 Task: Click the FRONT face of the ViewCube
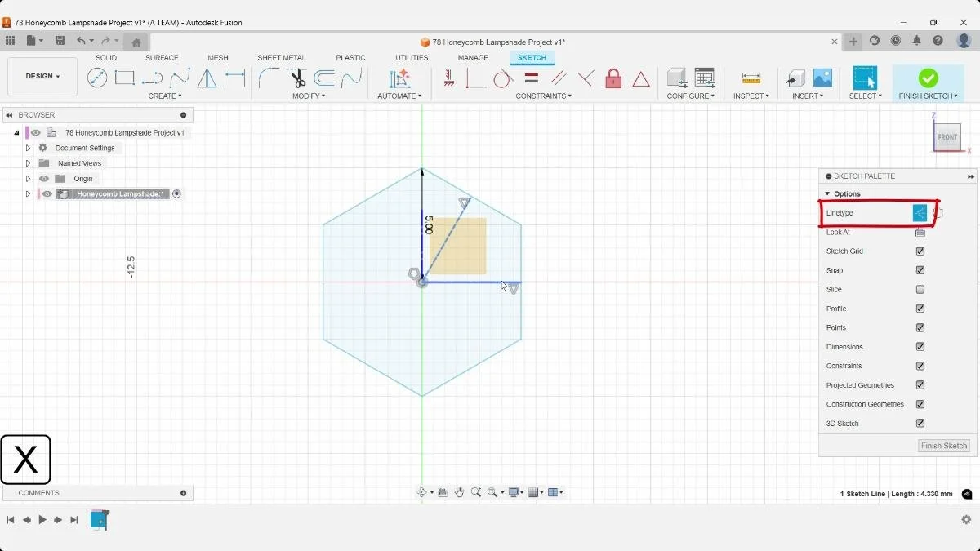(947, 137)
